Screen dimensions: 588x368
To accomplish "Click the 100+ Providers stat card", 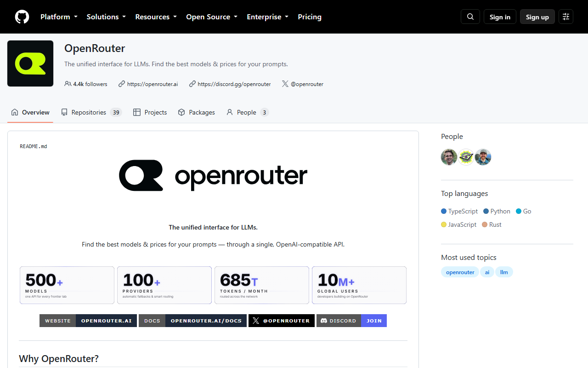I will 164,285.
